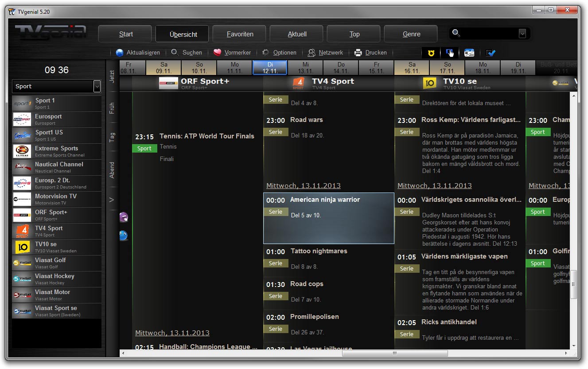Click the Suchen magnifier icon
This screenshot has height=369, width=588.
click(x=175, y=52)
